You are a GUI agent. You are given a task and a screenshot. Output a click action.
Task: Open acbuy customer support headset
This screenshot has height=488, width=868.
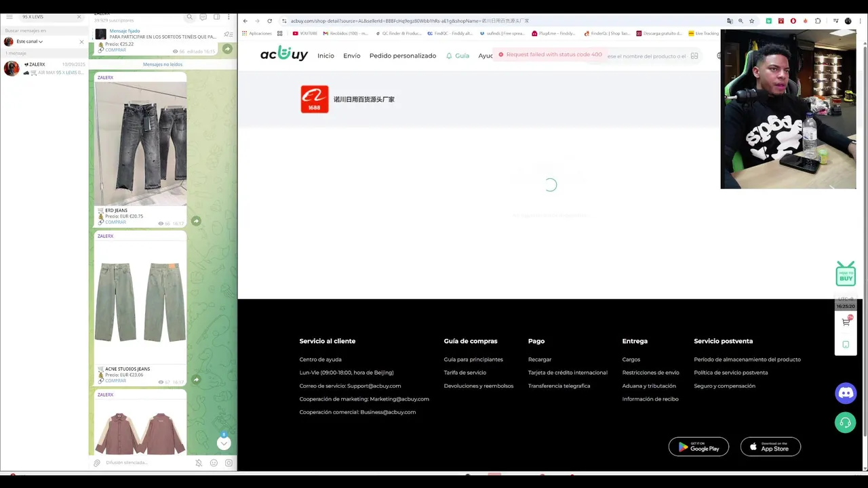pyautogui.click(x=846, y=422)
